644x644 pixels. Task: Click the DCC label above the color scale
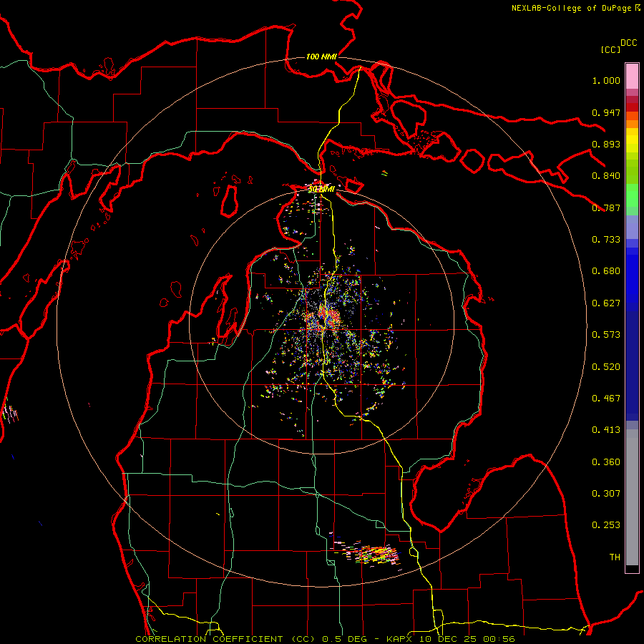click(x=628, y=43)
